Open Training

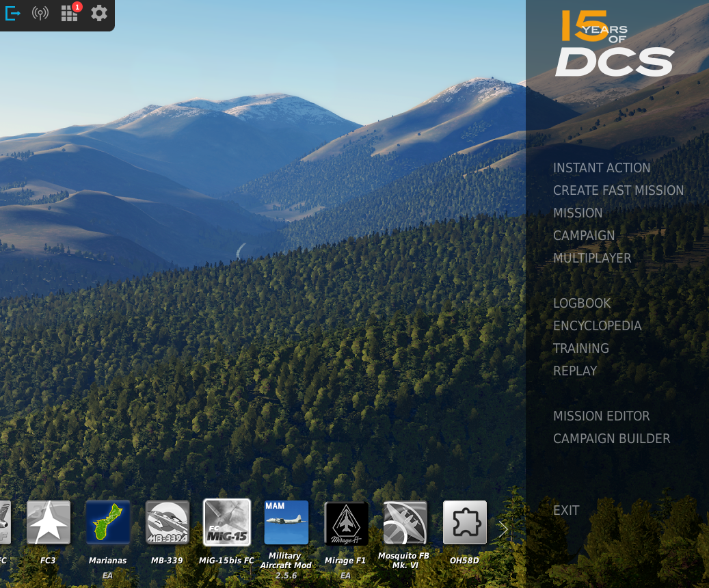[581, 349]
